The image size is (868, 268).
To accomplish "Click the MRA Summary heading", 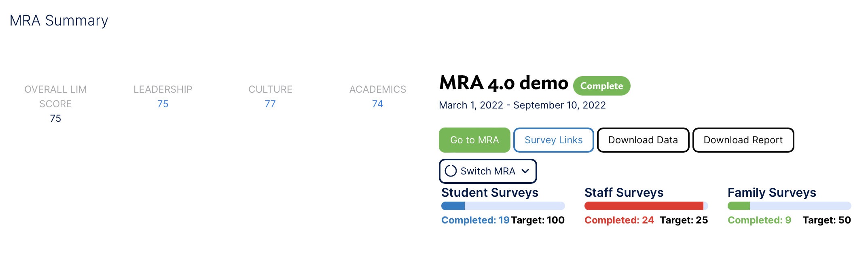I will click(x=59, y=20).
